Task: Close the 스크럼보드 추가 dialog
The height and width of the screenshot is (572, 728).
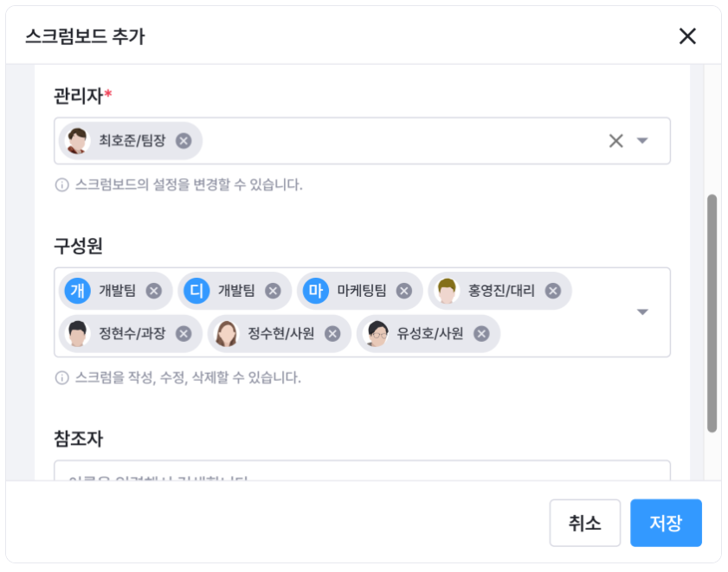Action: click(687, 35)
